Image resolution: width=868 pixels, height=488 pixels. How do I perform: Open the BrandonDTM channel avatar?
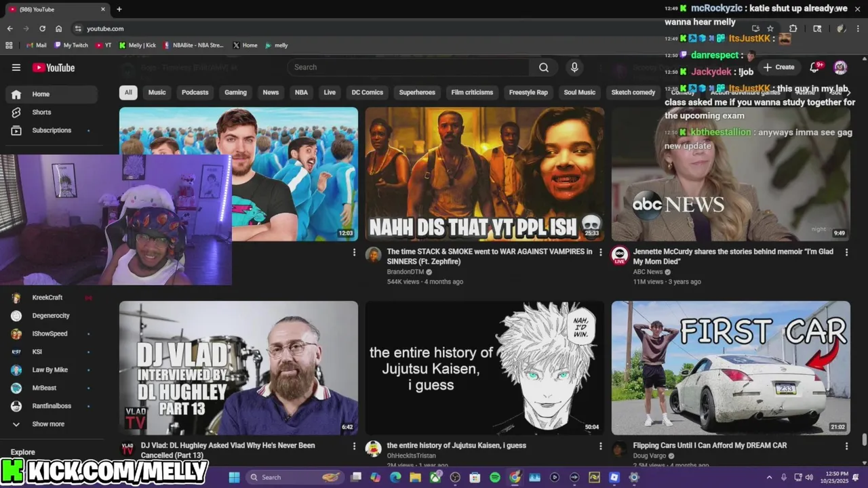pos(373,255)
